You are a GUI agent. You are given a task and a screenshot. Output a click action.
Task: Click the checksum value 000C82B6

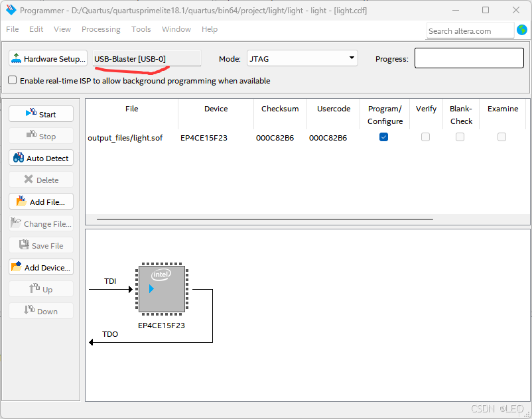coord(275,138)
